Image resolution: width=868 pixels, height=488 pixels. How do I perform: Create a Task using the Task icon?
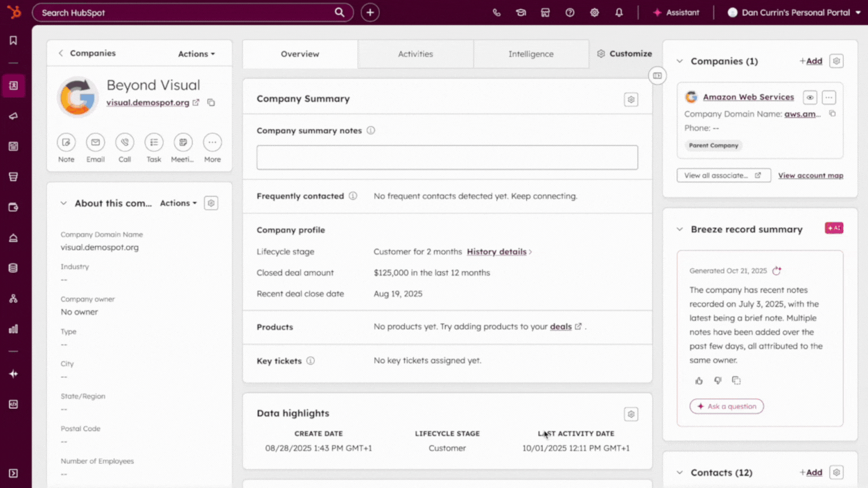[x=154, y=142]
